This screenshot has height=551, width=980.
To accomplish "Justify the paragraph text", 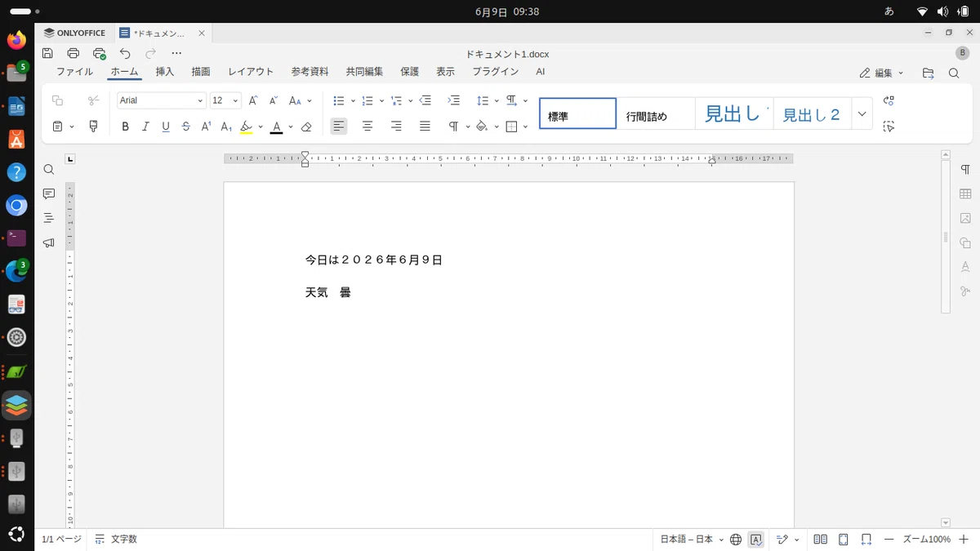I will [x=425, y=127].
